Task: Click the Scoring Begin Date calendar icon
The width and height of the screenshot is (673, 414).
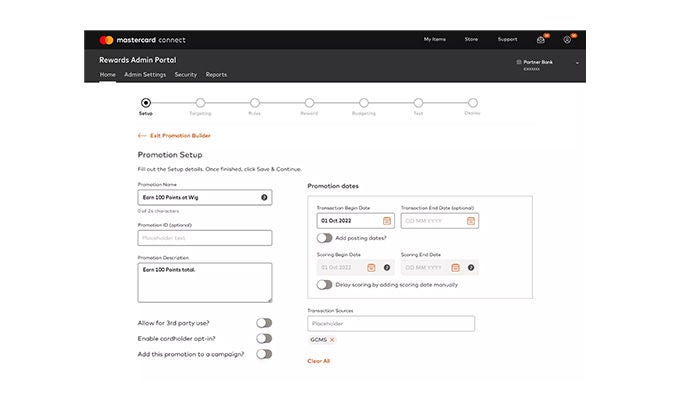Action: coord(371,268)
